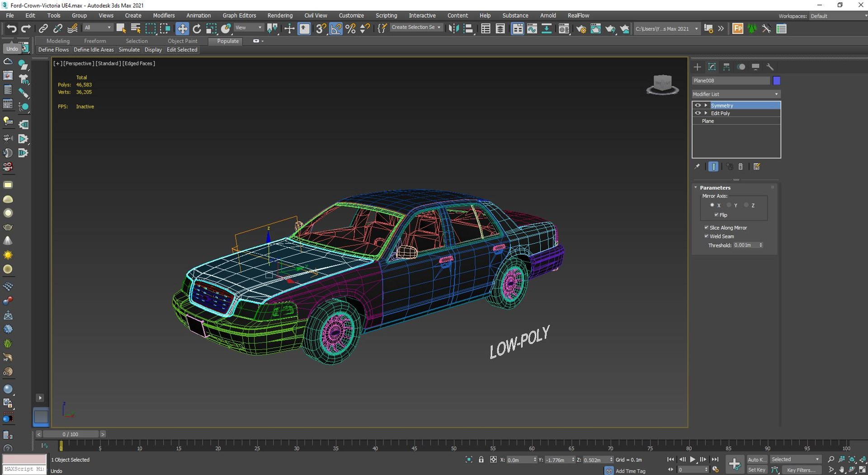Open the Create panel plus tab
Screen dimensions: 868x475
tap(697, 67)
